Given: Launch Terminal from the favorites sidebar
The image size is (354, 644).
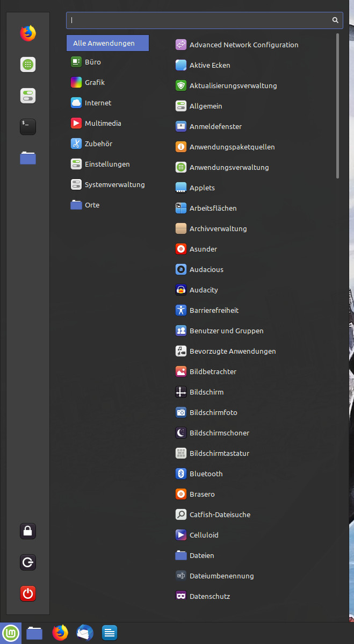Looking at the screenshot, I should coord(28,127).
